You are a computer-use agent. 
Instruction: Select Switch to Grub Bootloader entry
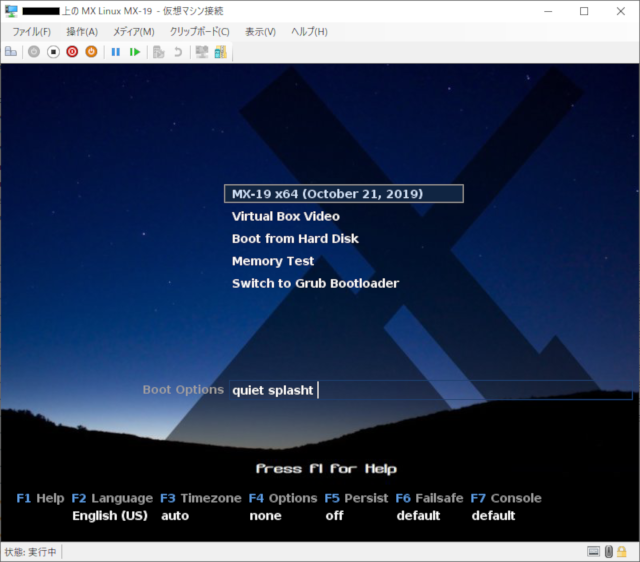(x=315, y=283)
